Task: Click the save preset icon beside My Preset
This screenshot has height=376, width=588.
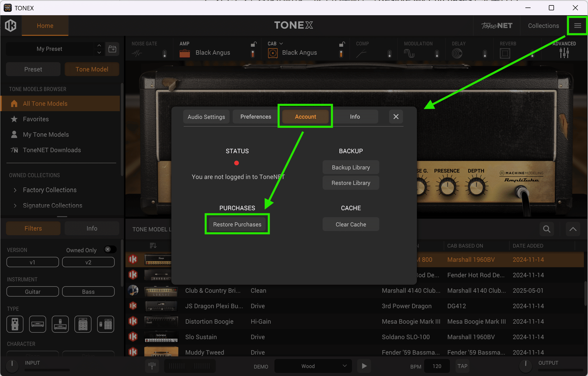Action: (112, 49)
